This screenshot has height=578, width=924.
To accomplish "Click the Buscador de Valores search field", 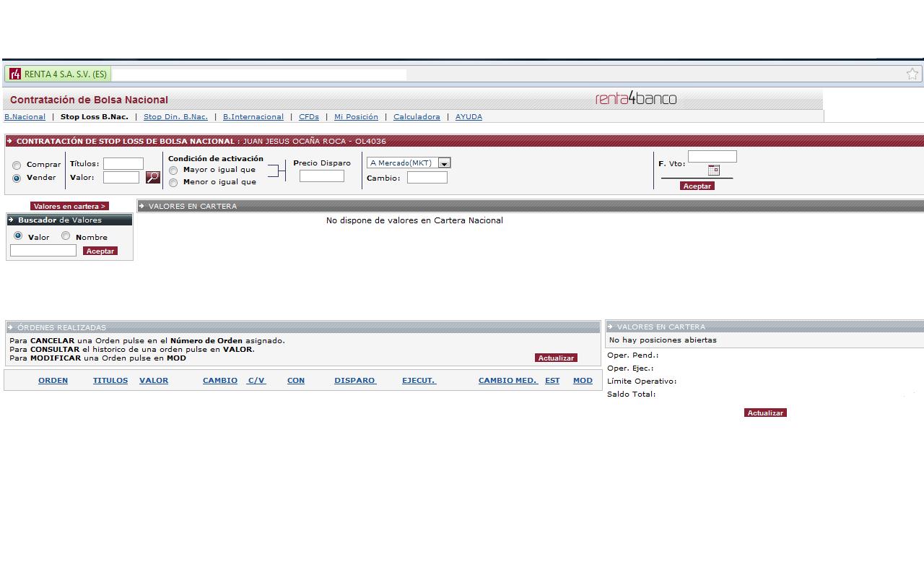I will point(43,250).
